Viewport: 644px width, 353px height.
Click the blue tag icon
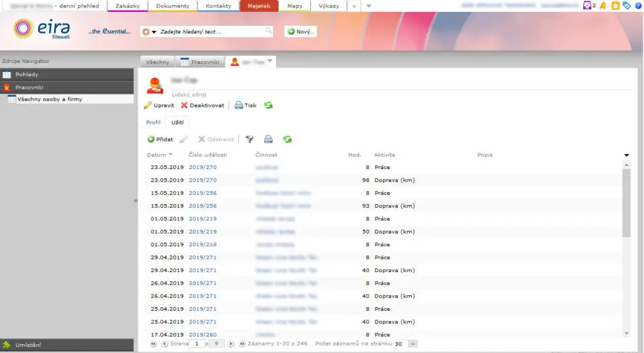[x=626, y=6]
